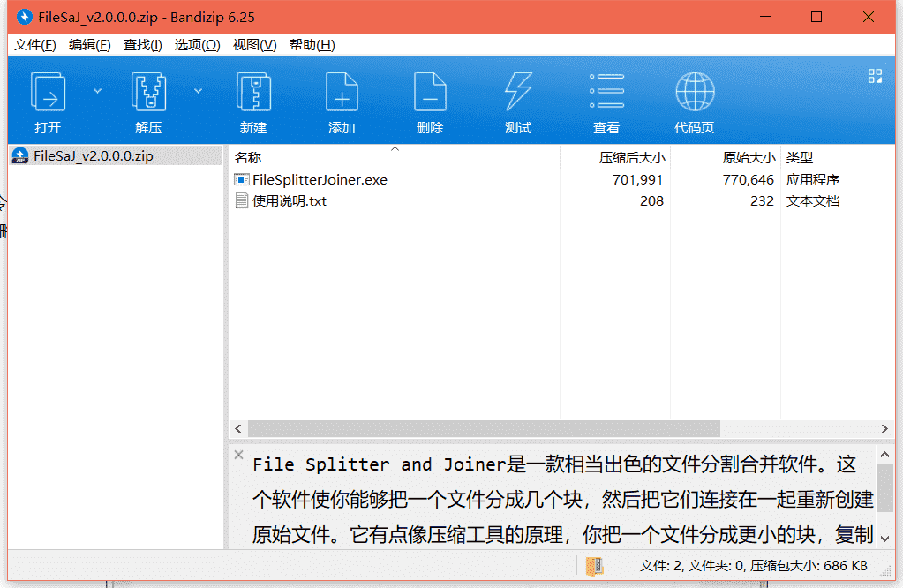This screenshot has width=903, height=588.
Task: Click the New archive (新建) icon
Action: (x=253, y=92)
